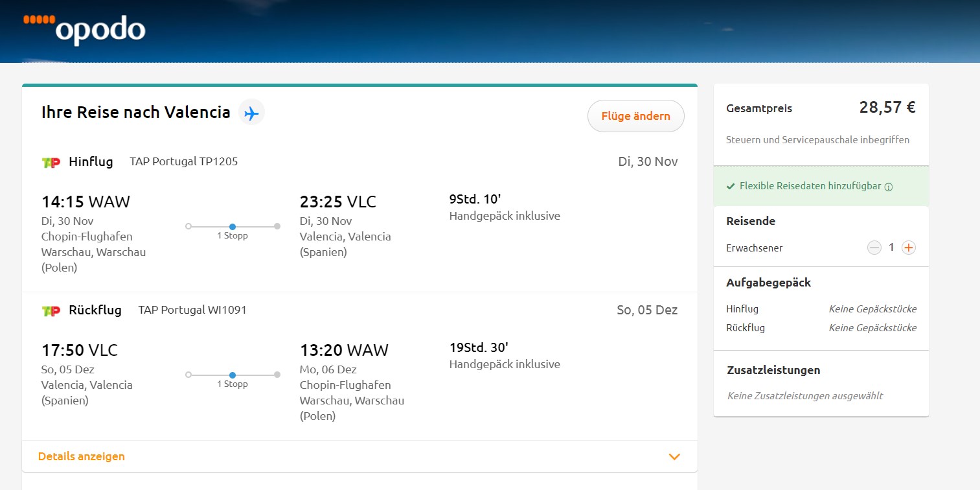Increase adult travellers with plus button

(x=909, y=248)
